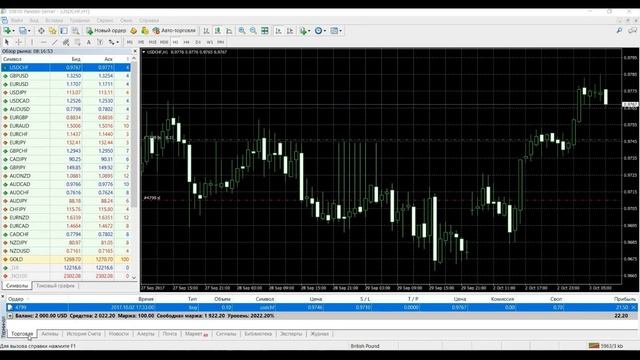Select order 4799 row in terminal
The image size is (640, 360).
(322, 307)
